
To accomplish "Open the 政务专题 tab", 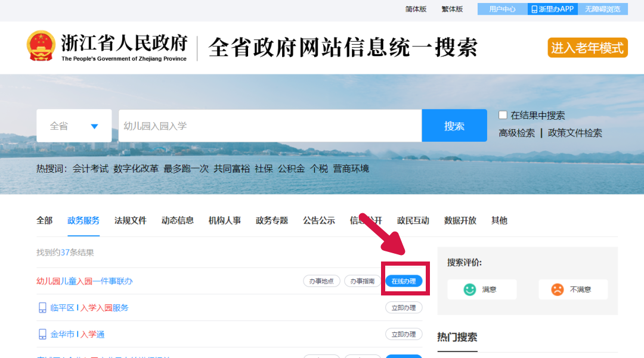I will tap(272, 220).
